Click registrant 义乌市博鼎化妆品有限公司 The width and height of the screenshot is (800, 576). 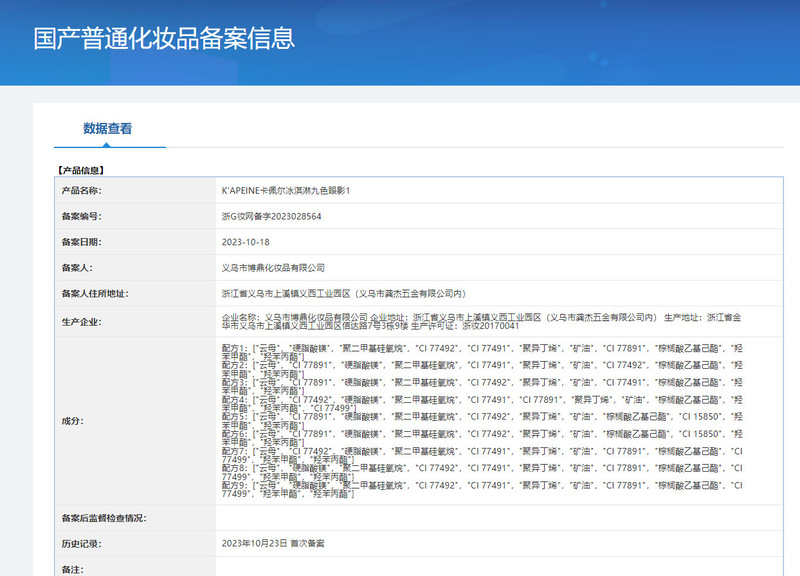pyautogui.click(x=273, y=268)
